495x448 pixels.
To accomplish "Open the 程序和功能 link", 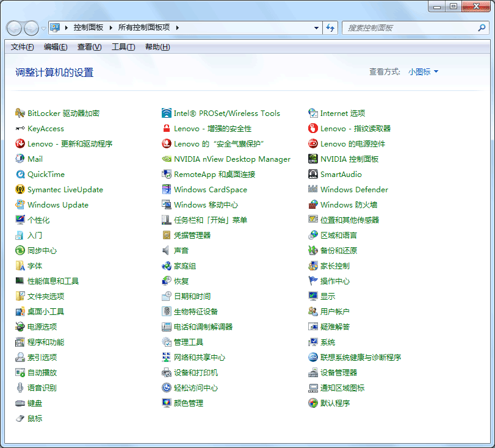I will (x=46, y=342).
